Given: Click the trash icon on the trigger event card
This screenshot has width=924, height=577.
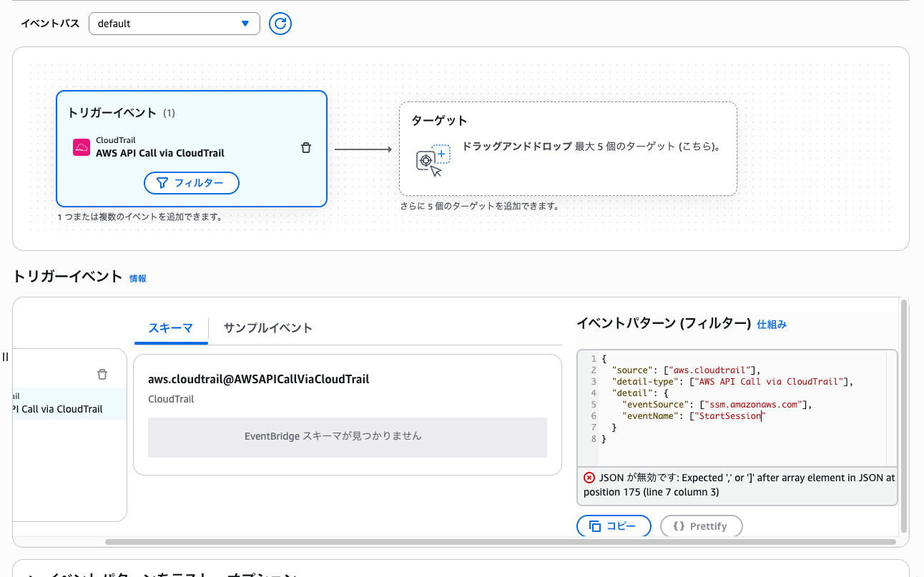Looking at the screenshot, I should [306, 147].
